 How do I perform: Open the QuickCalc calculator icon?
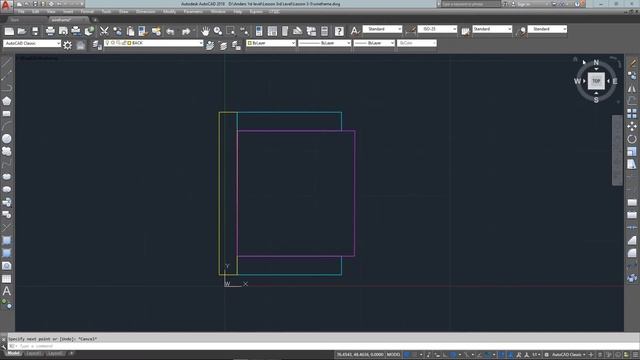(324, 31)
